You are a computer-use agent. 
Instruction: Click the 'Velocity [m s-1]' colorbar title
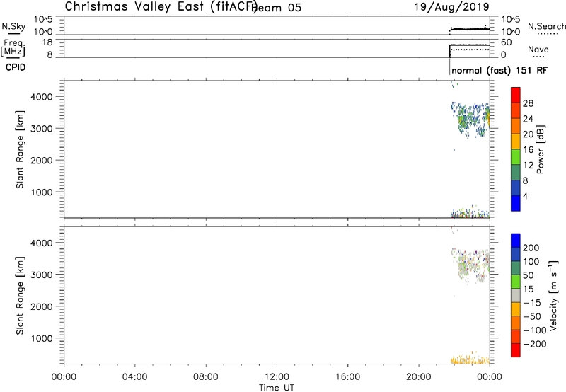click(x=554, y=296)
